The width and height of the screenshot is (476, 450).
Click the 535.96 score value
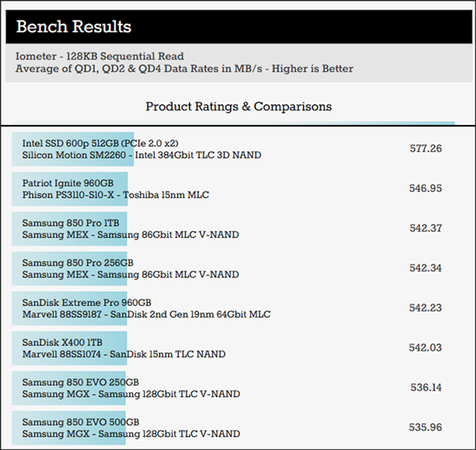click(425, 428)
